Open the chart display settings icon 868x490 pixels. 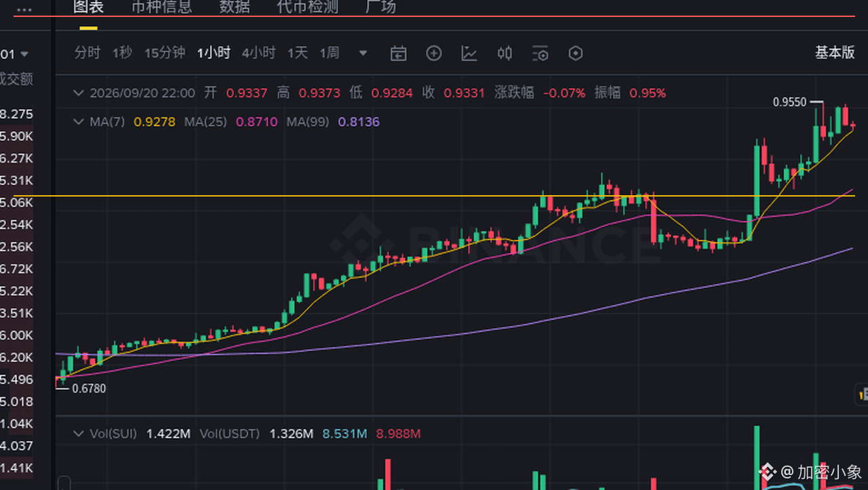click(540, 54)
